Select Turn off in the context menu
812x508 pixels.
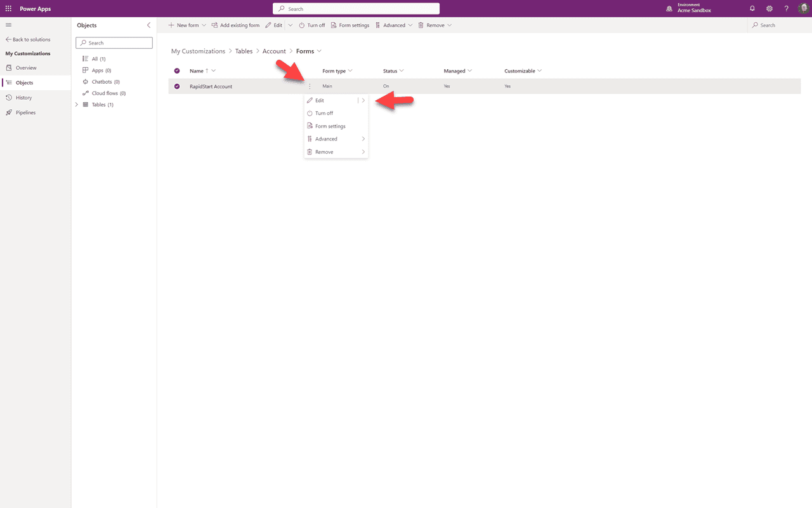(x=324, y=113)
